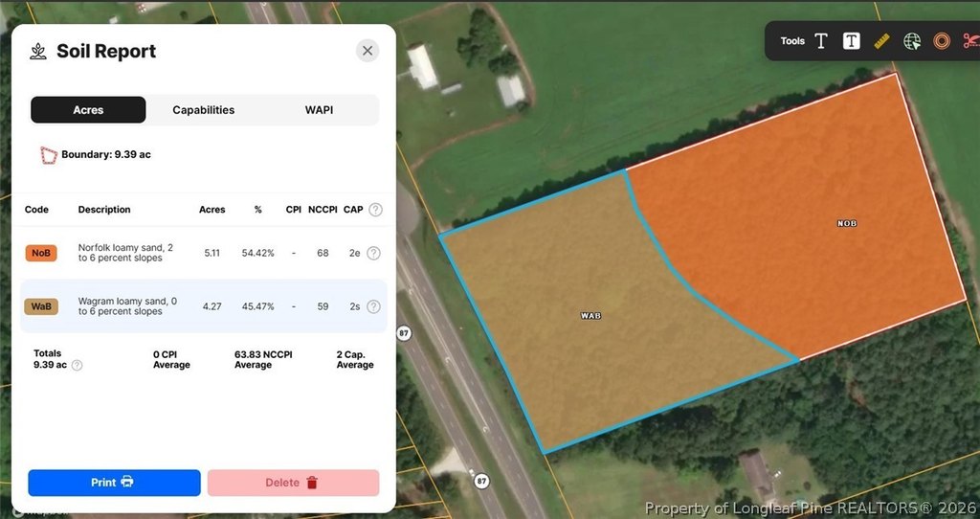Image resolution: width=980 pixels, height=519 pixels.
Task: Close the Soil Report panel
Action: 367,51
